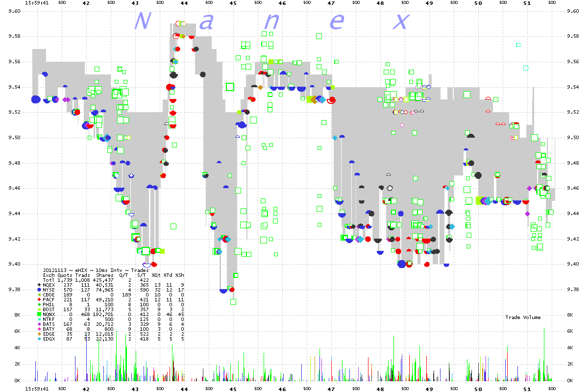Click the BOST exchange label
The width and height of the screenshot is (588, 392).
(x=49, y=309)
